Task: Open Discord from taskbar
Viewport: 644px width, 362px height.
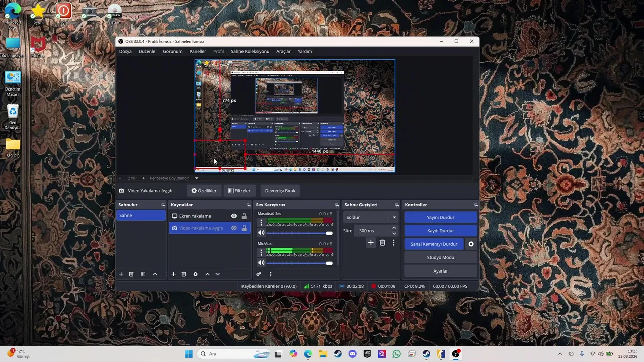Action: (x=352, y=354)
